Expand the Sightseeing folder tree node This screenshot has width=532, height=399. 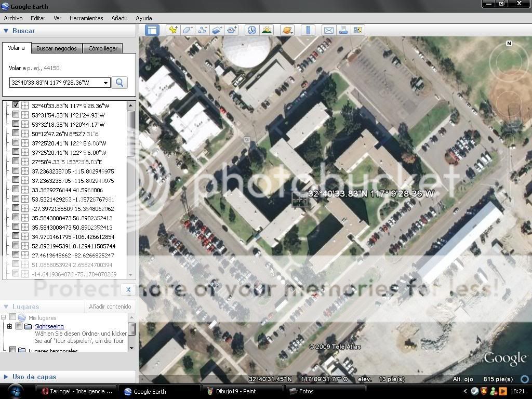[x=9, y=326]
